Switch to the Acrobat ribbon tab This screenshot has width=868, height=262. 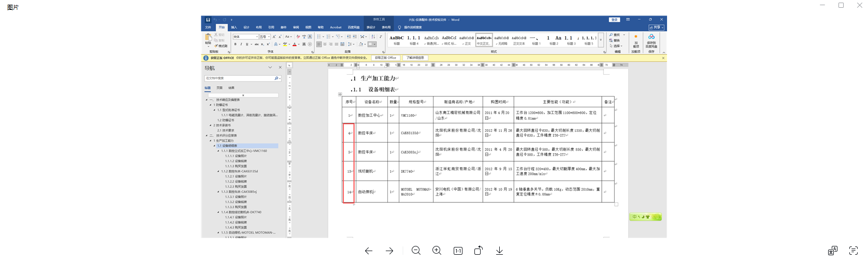click(336, 27)
